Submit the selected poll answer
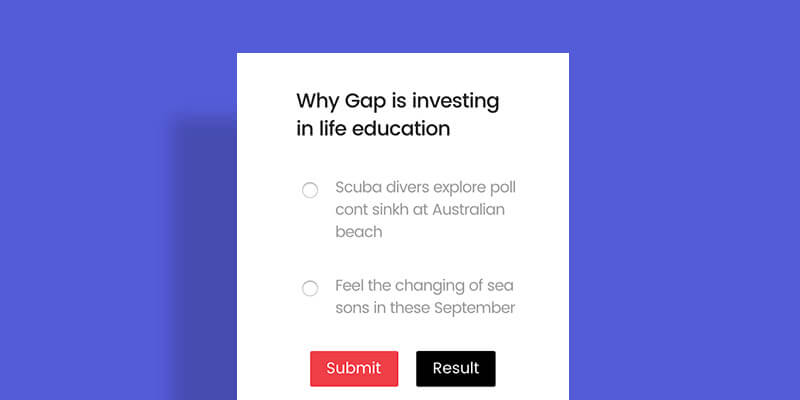The width and height of the screenshot is (800, 400). coord(354,368)
